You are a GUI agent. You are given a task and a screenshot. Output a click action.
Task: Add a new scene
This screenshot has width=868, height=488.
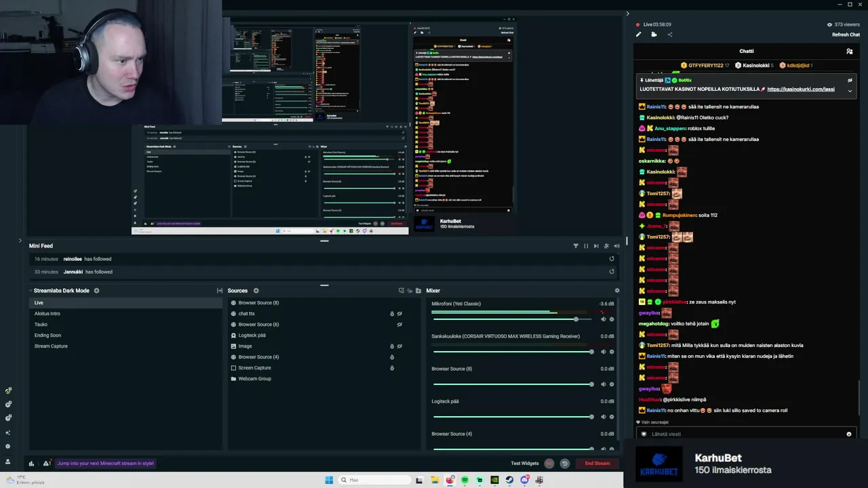click(x=96, y=291)
